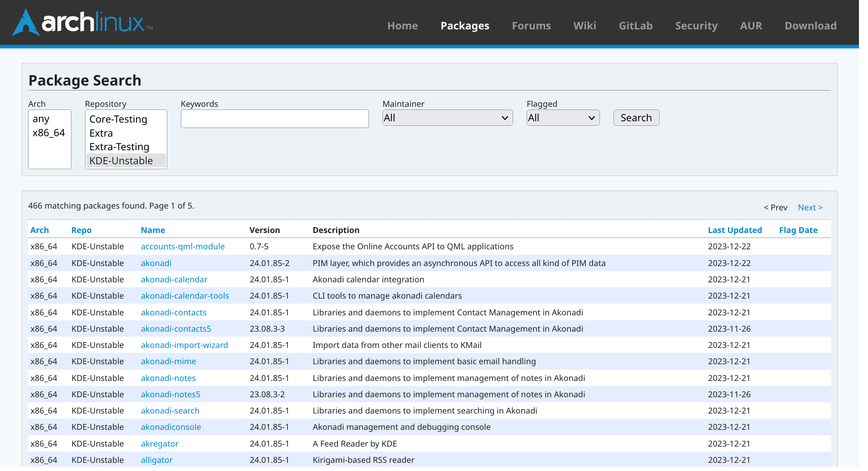Click 'Akonadi management and debugging console' text
Viewport: 868px width, 471px height.
(x=401, y=427)
